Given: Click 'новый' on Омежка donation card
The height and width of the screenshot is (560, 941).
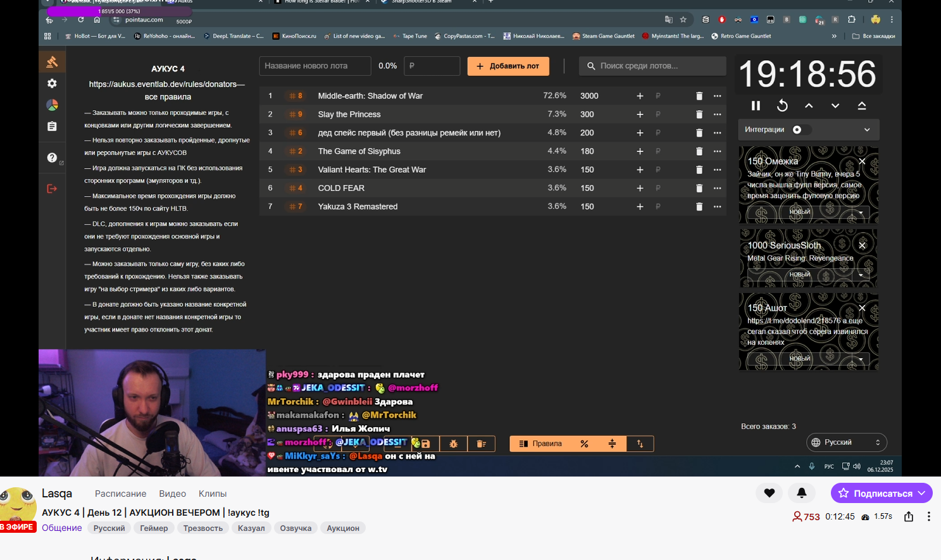Looking at the screenshot, I should point(800,212).
